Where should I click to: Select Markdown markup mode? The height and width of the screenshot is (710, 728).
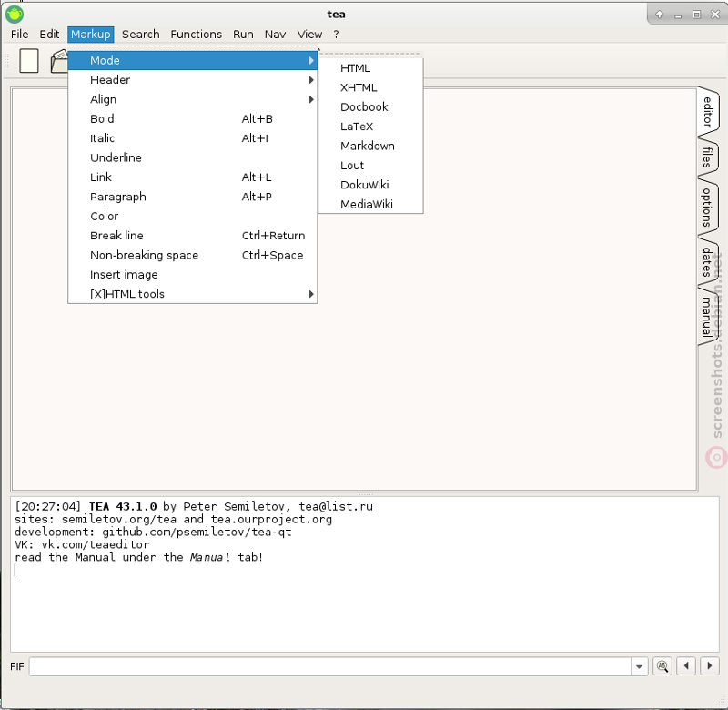pos(370,147)
